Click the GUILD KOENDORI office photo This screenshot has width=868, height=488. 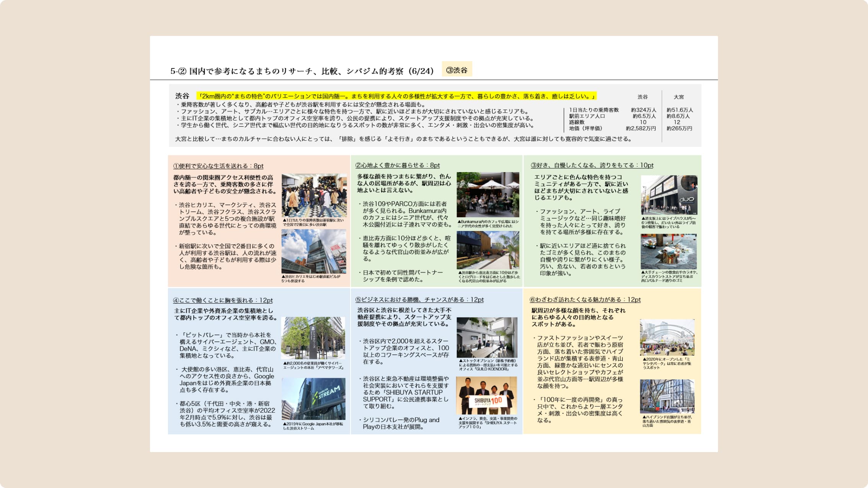click(487, 337)
